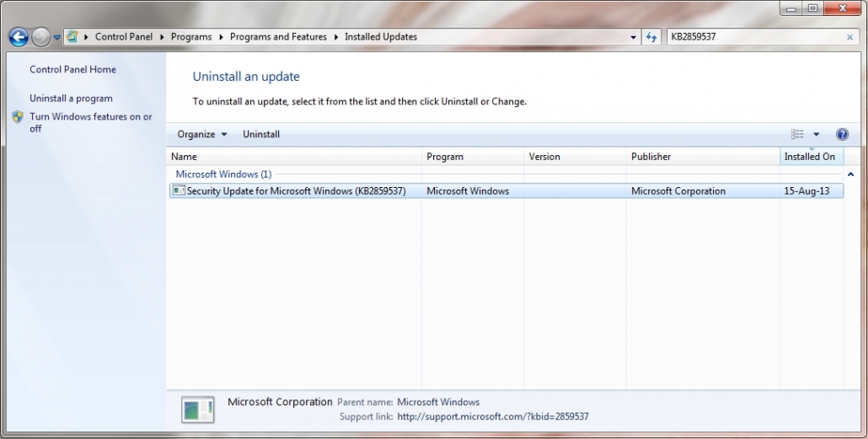Click the large update icon in details pane

pos(198,410)
